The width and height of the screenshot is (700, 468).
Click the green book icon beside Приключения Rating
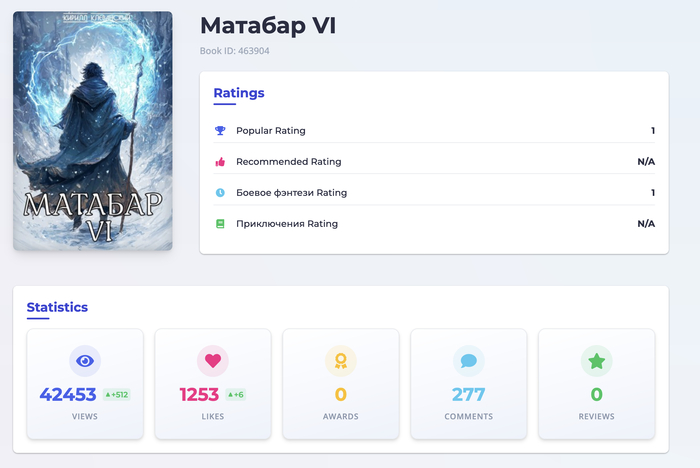point(220,224)
